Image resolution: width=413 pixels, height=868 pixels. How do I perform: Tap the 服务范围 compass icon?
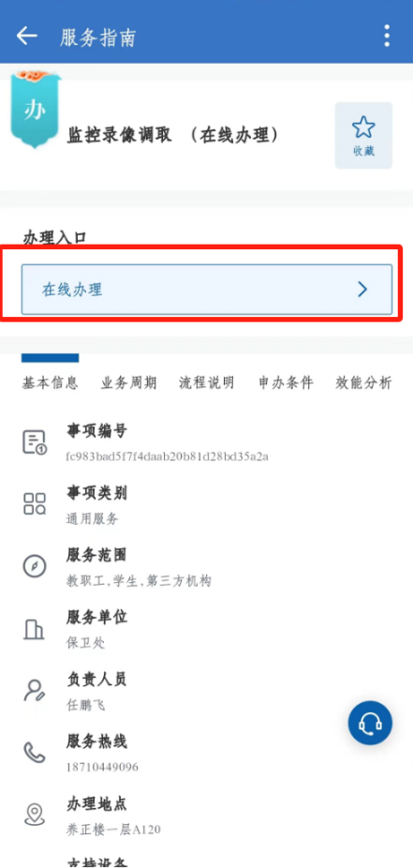[35, 566]
